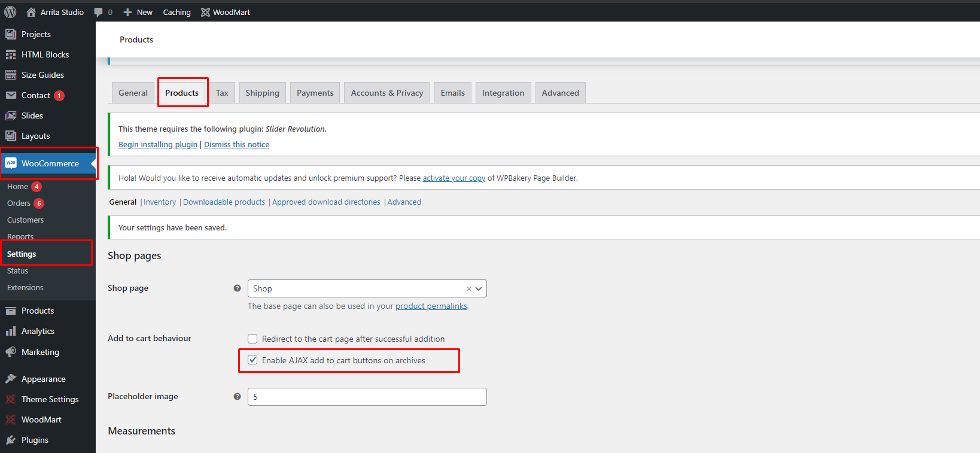Viewport: 980px width, 453px height.
Task: Go to the Inventory subsection
Action: tap(160, 202)
